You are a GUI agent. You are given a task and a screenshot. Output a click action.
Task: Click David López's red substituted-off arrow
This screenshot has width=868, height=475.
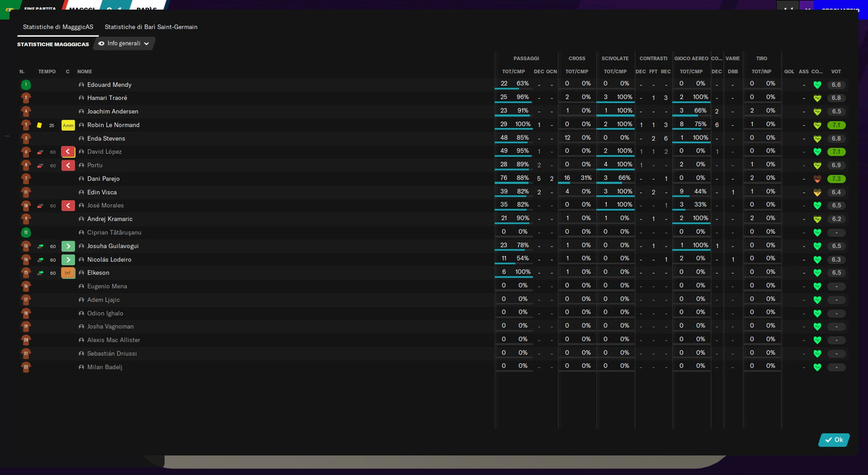tap(68, 152)
